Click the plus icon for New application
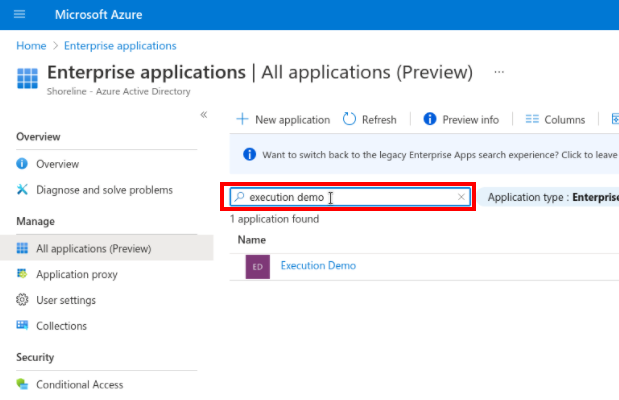The image size is (619, 400). coord(242,119)
